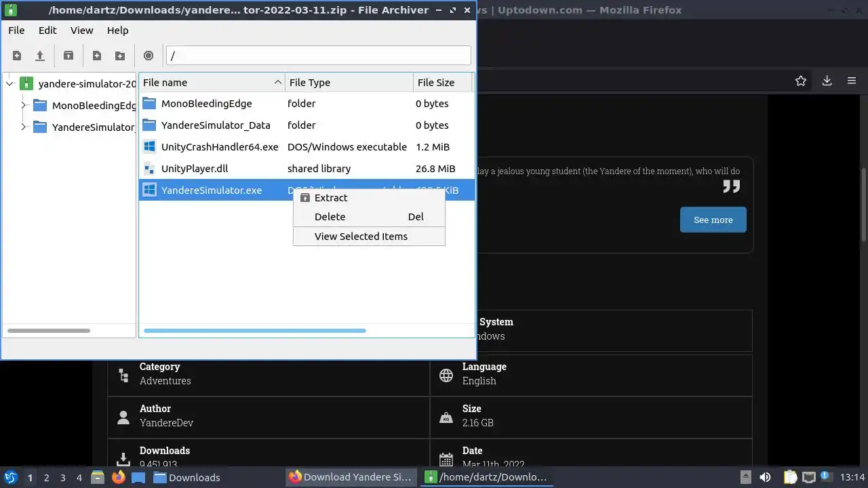868x488 pixels.
Task: Launch file manager from taskbar quicklaunch
Action: 97,477
